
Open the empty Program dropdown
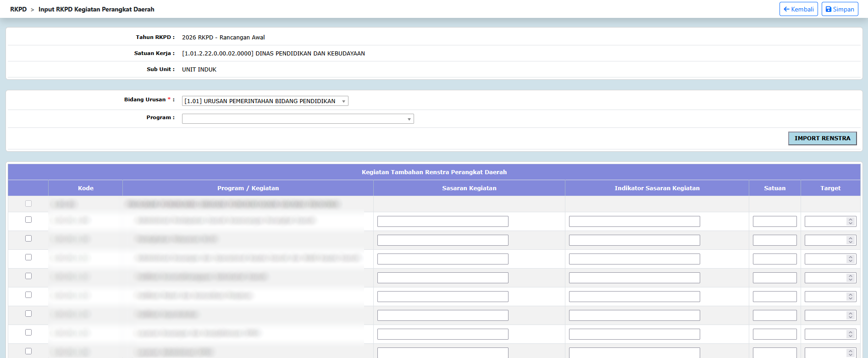[x=298, y=119]
